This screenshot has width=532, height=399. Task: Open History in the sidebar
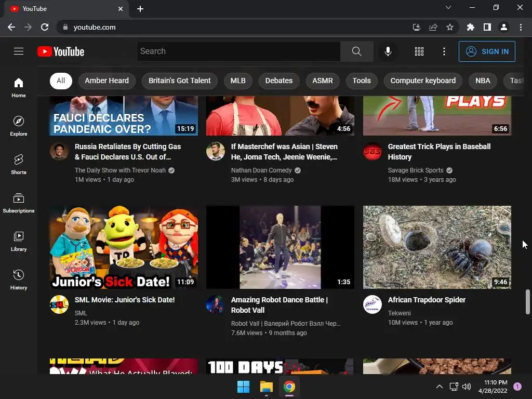pos(19,280)
